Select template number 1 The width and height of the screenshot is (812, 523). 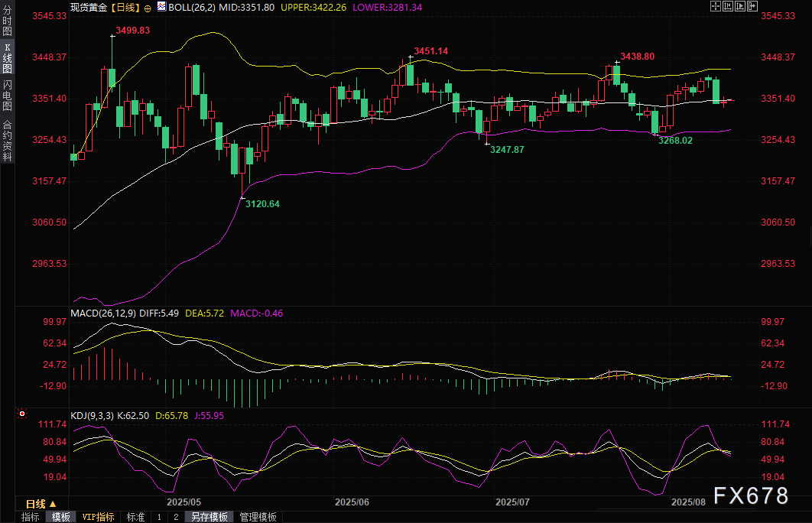pos(159,518)
